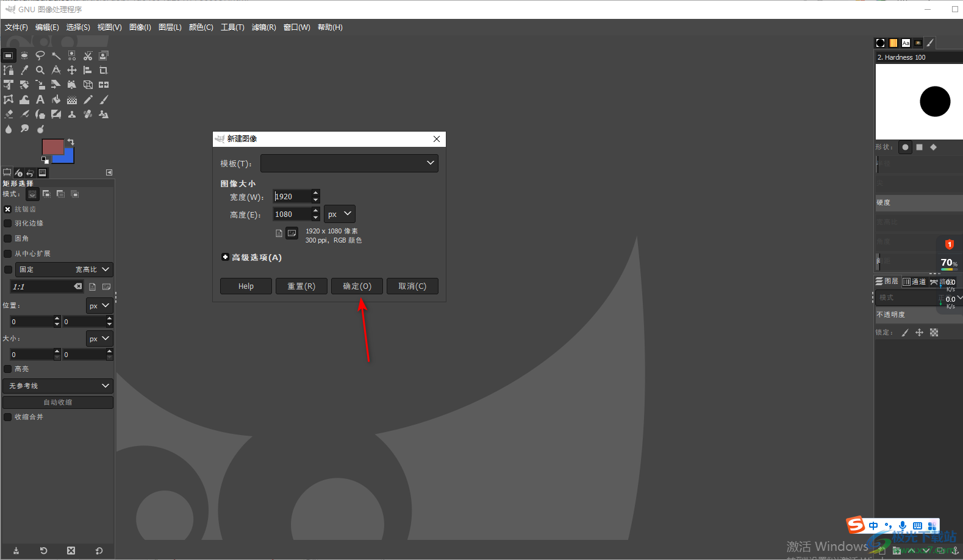Enable the 高亮 highlight checkbox
The width and height of the screenshot is (963, 560).
coord(8,369)
